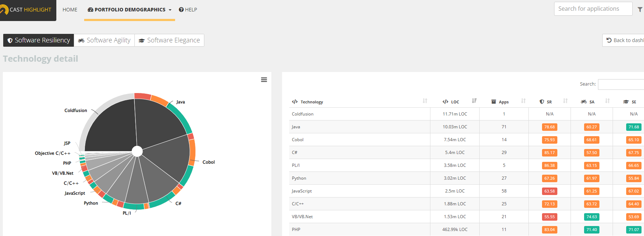This screenshot has height=236, width=644.
Task: Click the PHP SA green badge 71.40
Action: [x=592, y=230]
